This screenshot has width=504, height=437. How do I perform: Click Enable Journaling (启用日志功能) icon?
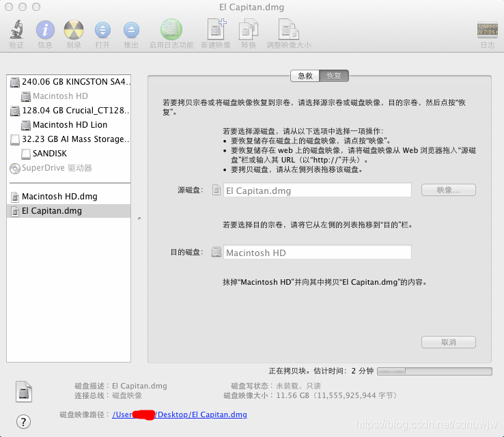coord(171,29)
